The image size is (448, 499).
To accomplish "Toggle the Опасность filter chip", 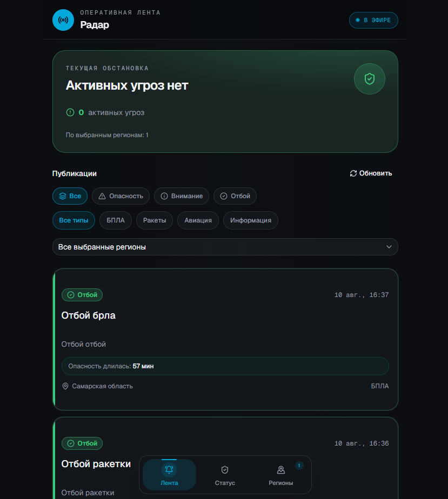I will [x=121, y=196].
